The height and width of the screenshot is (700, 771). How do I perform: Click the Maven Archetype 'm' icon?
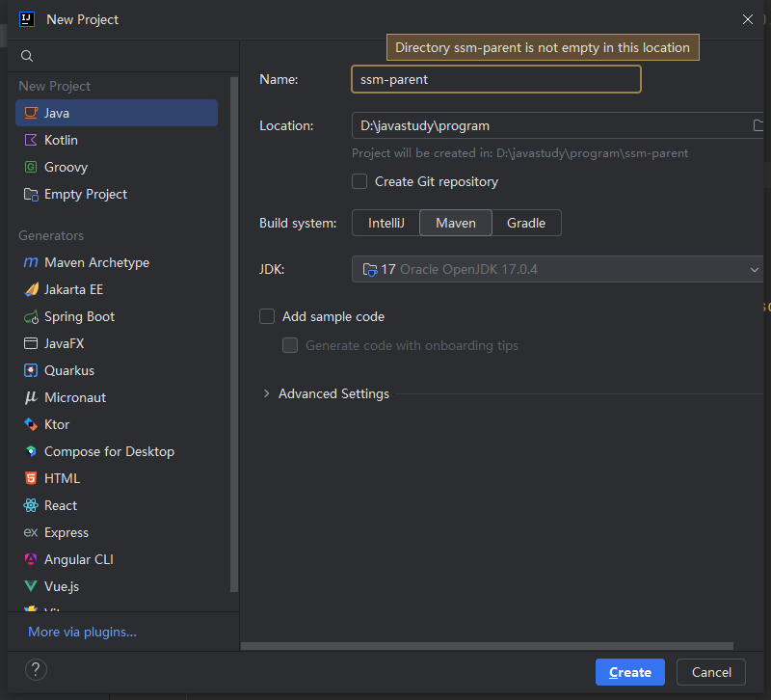31,262
